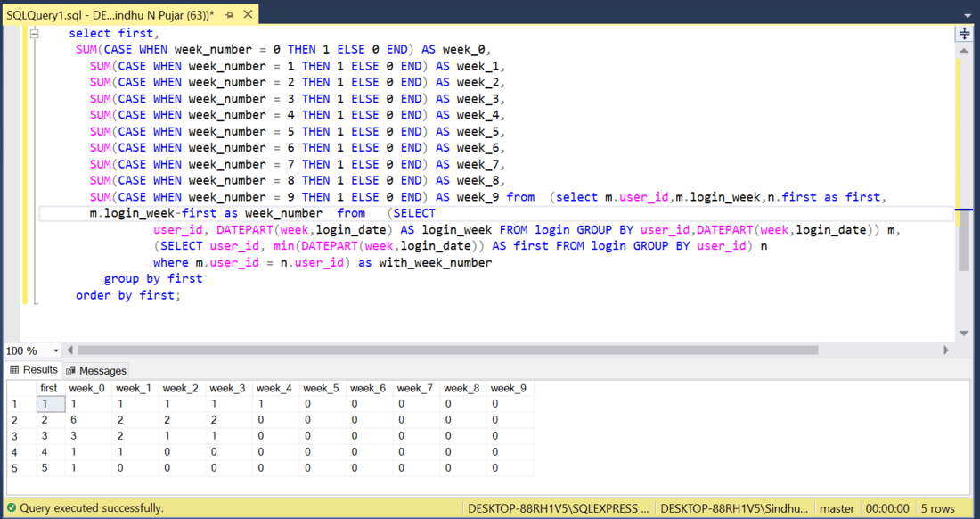Viewport: 980px width, 519px height.
Task: Switch to the Results tab
Action: click(x=35, y=369)
